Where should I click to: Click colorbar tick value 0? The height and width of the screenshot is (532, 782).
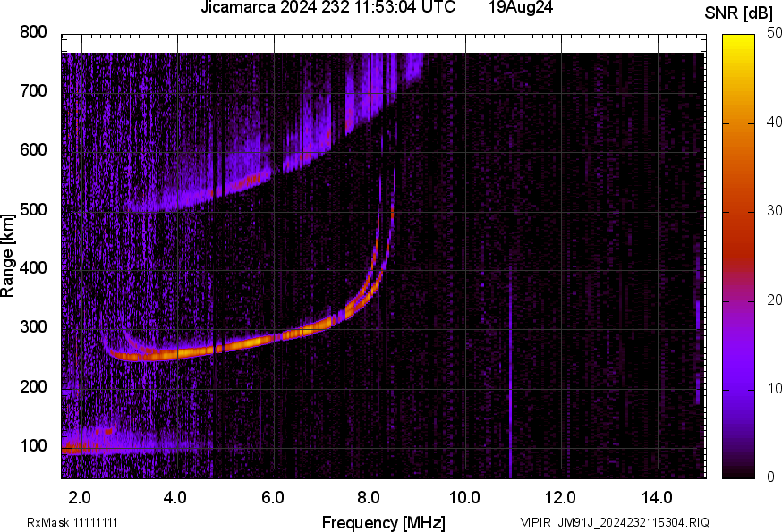[x=771, y=477]
